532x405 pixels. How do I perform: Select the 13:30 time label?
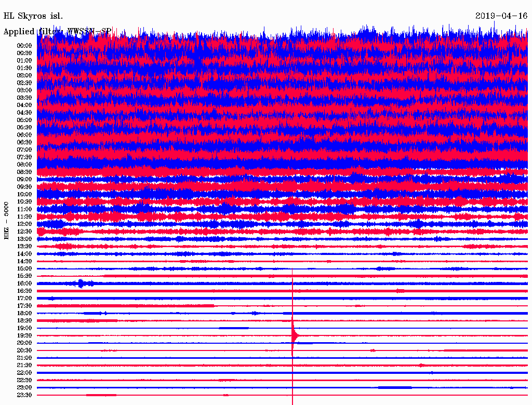pos(24,247)
